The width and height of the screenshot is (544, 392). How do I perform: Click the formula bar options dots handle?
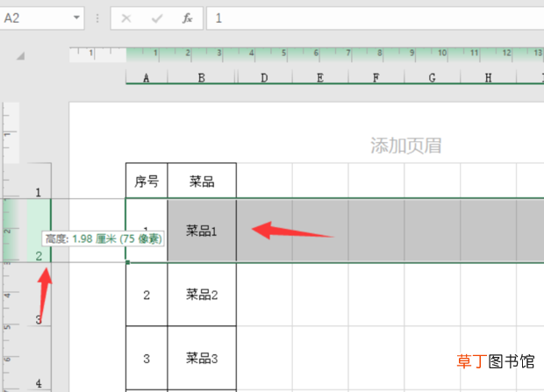tap(97, 18)
